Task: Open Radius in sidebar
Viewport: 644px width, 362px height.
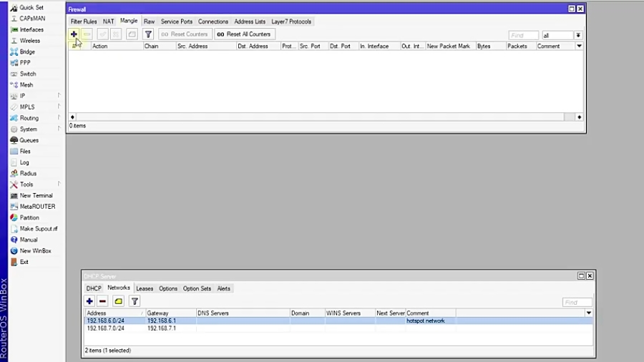Action: [x=28, y=173]
